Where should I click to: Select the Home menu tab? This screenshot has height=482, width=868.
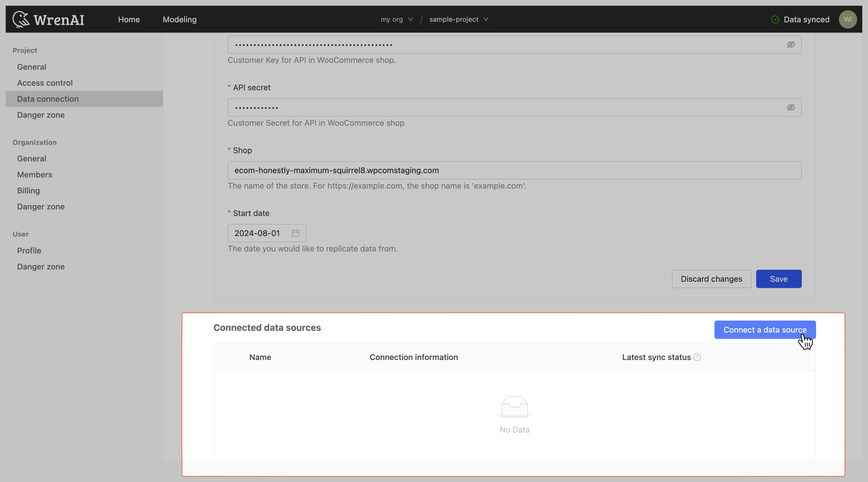point(129,19)
